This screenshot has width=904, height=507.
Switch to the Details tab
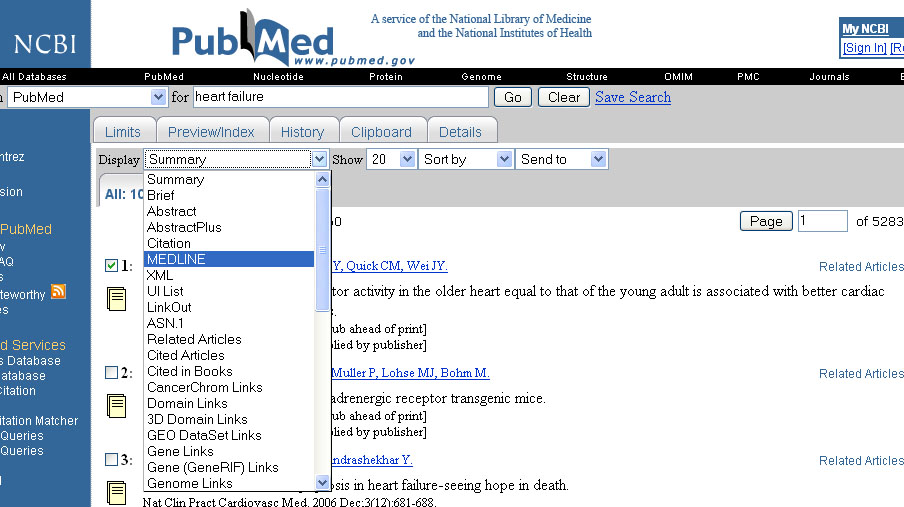pyautogui.click(x=460, y=132)
